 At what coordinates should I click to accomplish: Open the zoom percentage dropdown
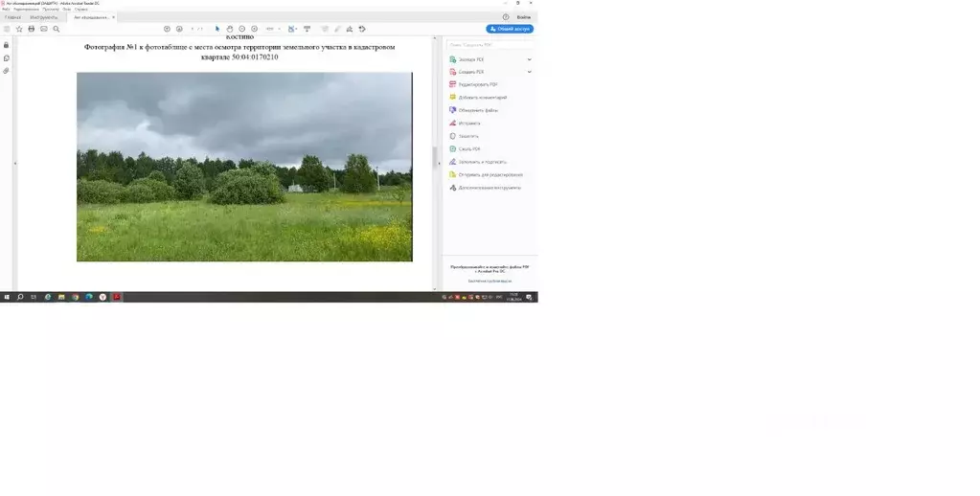point(272,29)
